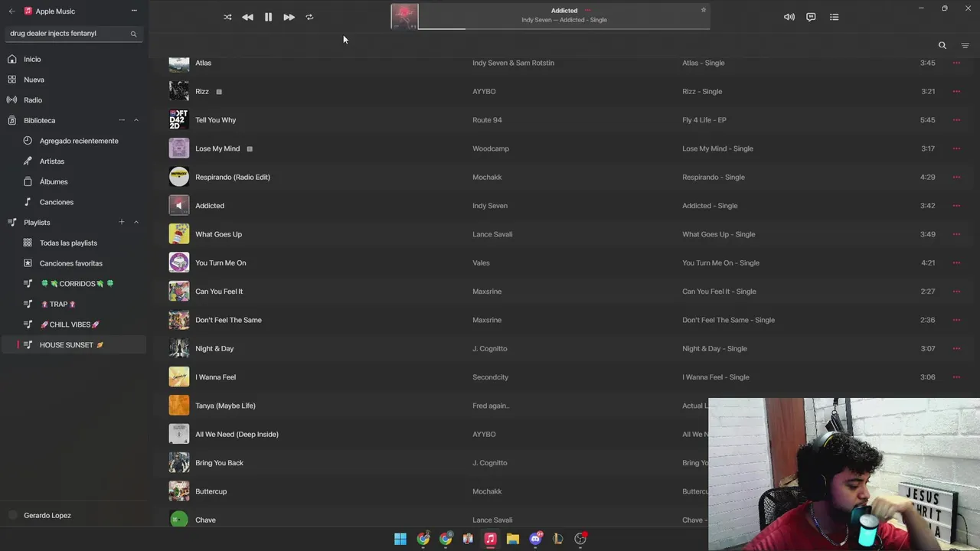Image resolution: width=980 pixels, height=551 pixels.
Task: Open Canciones in the library
Action: point(57,202)
